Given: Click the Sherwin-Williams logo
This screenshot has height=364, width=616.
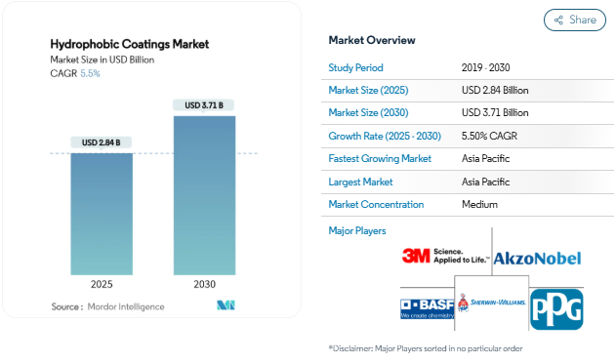Looking at the screenshot, I should [x=491, y=303].
